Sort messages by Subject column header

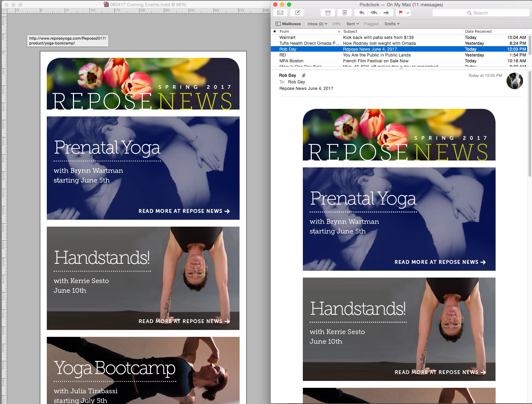[402, 31]
